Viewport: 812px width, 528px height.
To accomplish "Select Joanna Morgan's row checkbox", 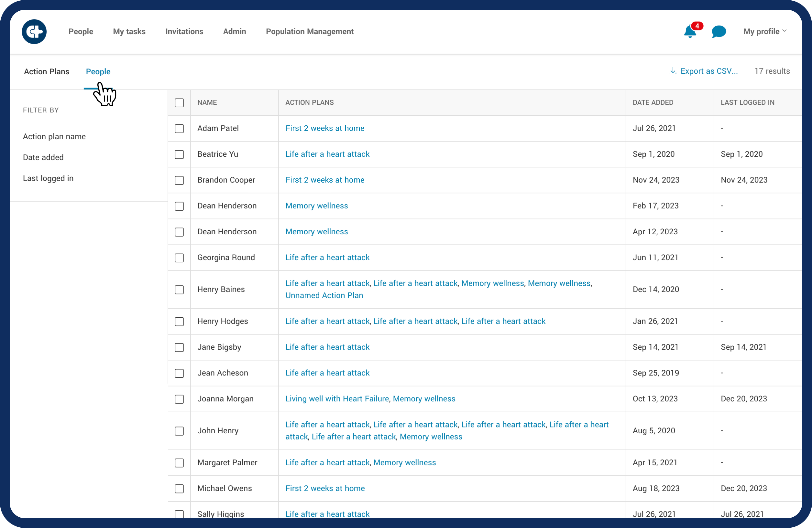I will pos(179,399).
